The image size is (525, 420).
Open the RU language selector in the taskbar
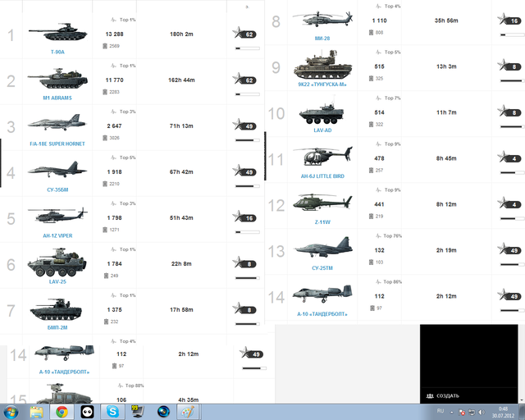(x=441, y=411)
